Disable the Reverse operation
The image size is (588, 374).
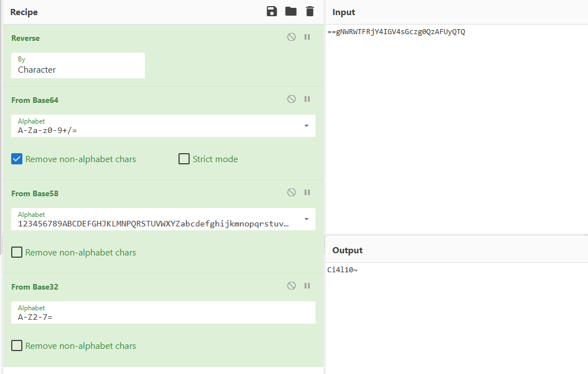pos(291,37)
